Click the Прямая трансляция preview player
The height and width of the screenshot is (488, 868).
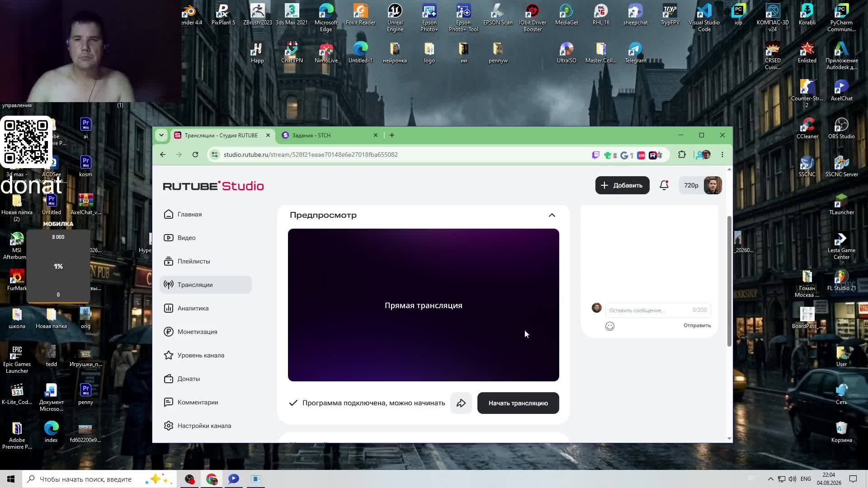(424, 305)
